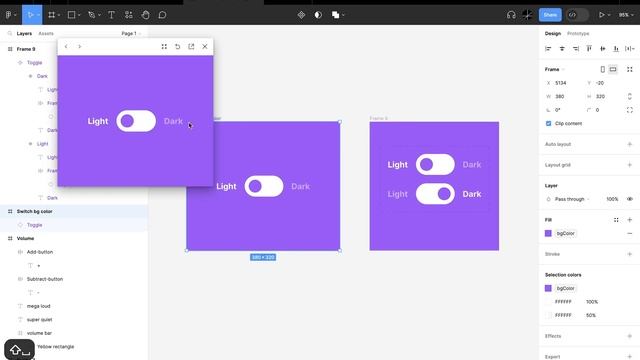Open the Figma main menu
This screenshot has height=360, width=640.
tap(9, 15)
